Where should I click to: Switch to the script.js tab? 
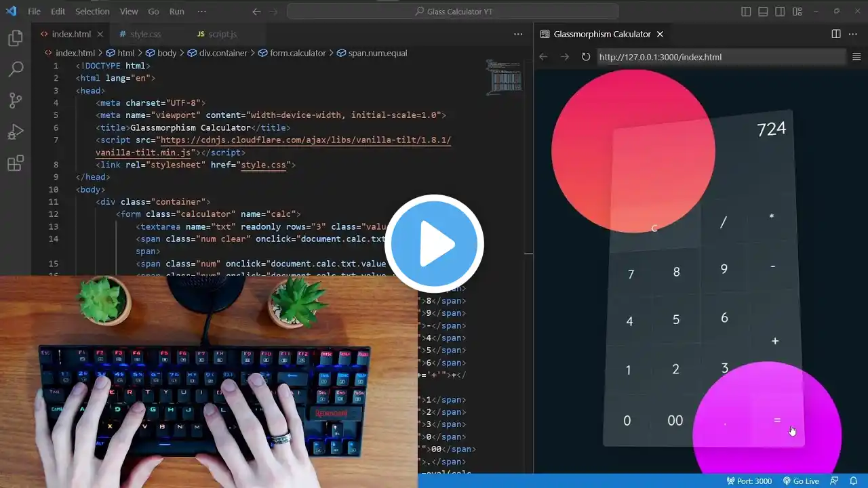coord(222,34)
